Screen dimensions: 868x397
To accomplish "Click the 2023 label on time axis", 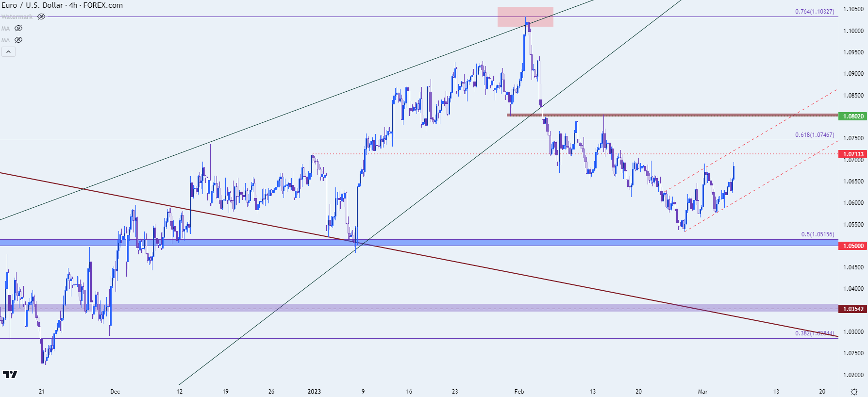I will pos(314,392).
